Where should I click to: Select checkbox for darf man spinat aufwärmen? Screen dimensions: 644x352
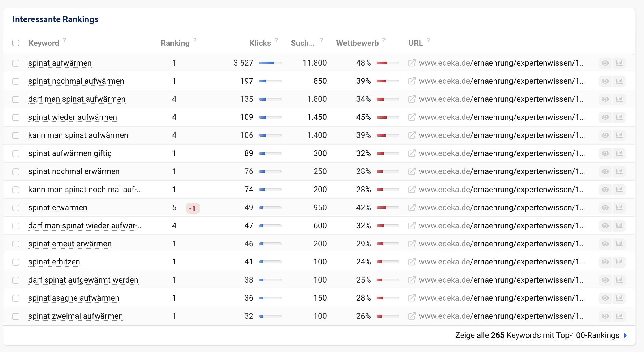(x=16, y=99)
